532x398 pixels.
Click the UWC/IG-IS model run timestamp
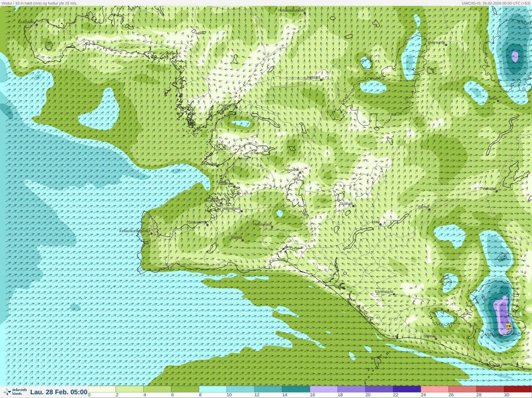click(x=496, y=3)
